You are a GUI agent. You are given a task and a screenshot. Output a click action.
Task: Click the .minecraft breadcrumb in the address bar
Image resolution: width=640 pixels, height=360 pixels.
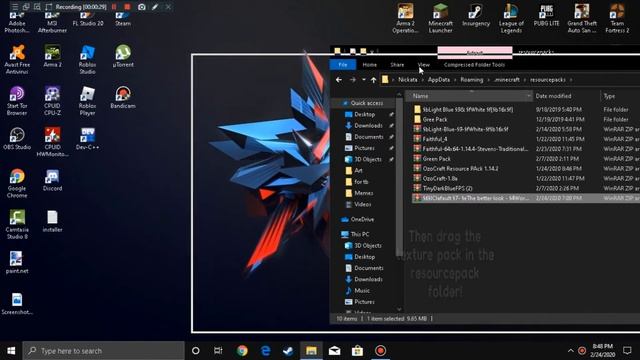click(x=507, y=80)
